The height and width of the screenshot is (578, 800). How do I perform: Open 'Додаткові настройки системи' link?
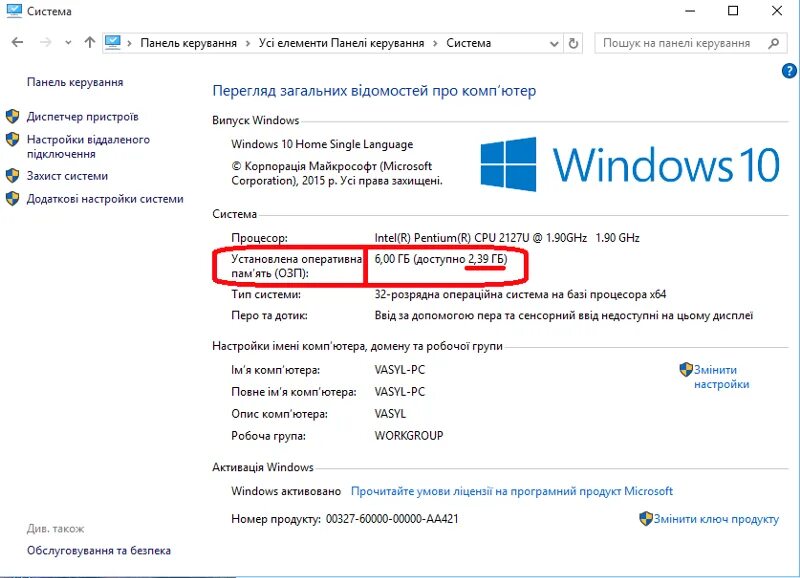105,199
